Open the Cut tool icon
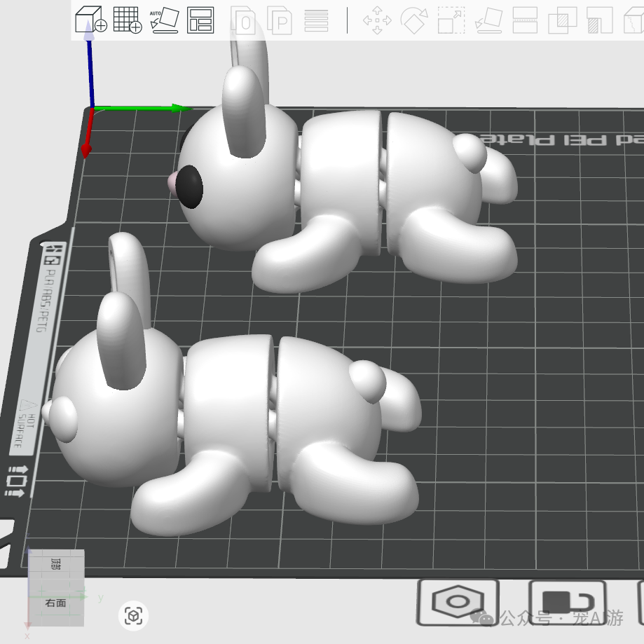The height and width of the screenshot is (644, 644). tap(526, 22)
